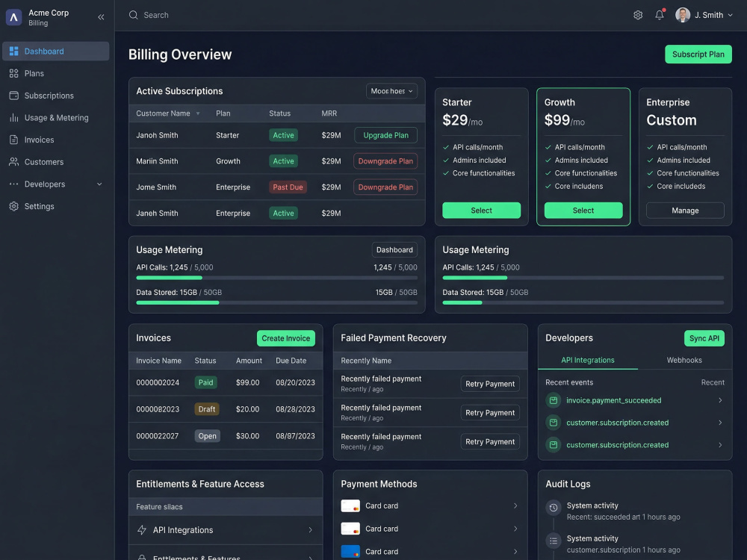Expand last customer.subscription.created chevron
Viewport: 747px width, 560px height.
tap(720, 445)
